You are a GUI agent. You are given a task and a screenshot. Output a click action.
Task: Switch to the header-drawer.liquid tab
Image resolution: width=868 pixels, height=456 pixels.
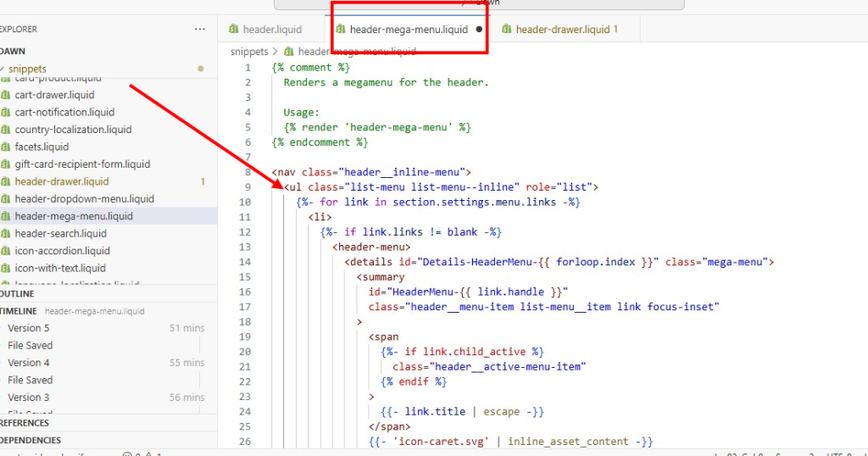pos(562,30)
